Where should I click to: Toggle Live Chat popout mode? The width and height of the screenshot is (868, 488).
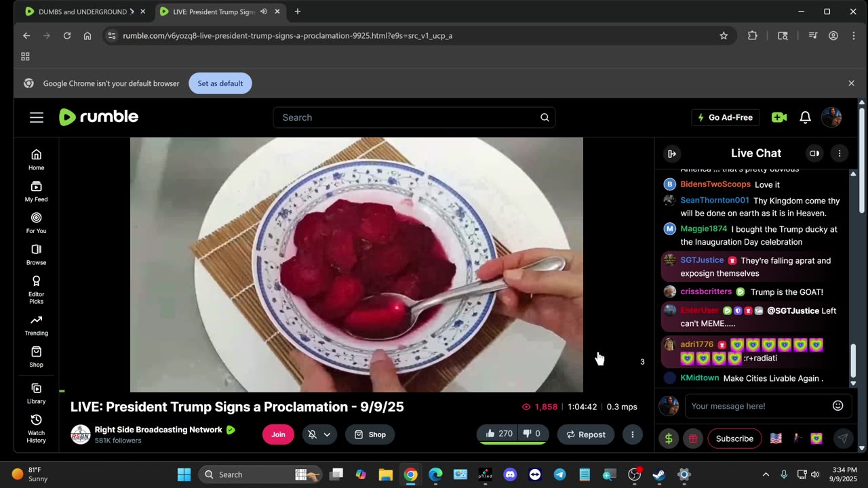[x=814, y=154]
